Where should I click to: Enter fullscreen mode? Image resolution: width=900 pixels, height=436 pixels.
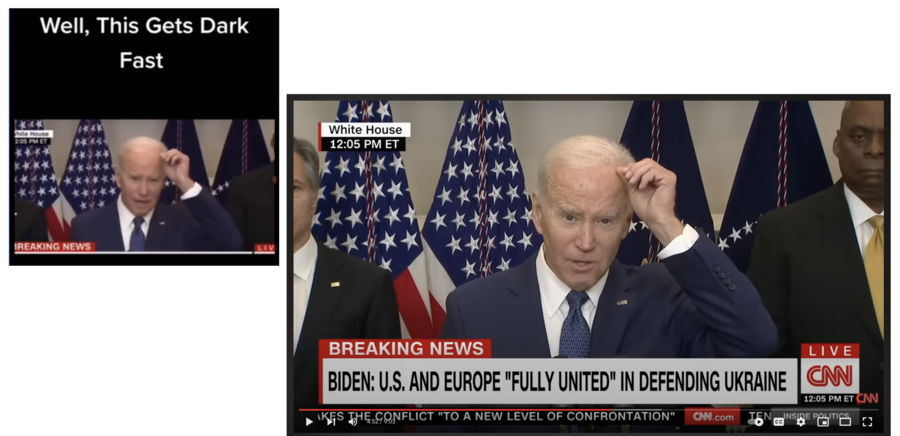(x=867, y=422)
